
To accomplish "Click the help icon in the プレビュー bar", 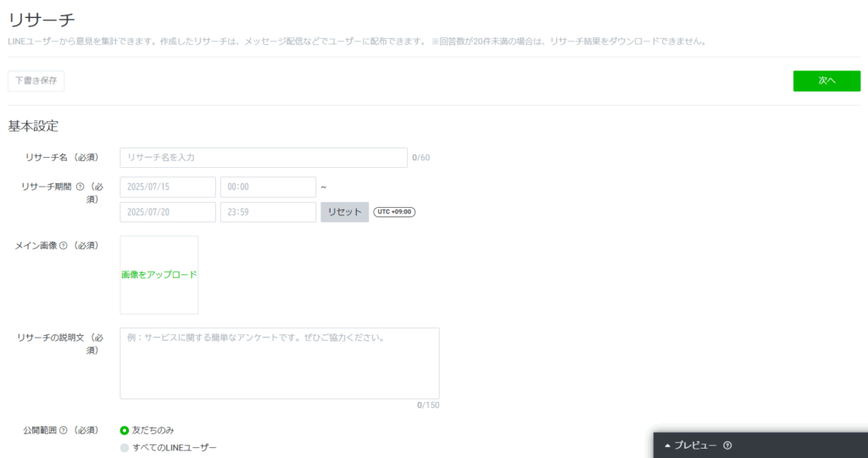I will (x=727, y=445).
